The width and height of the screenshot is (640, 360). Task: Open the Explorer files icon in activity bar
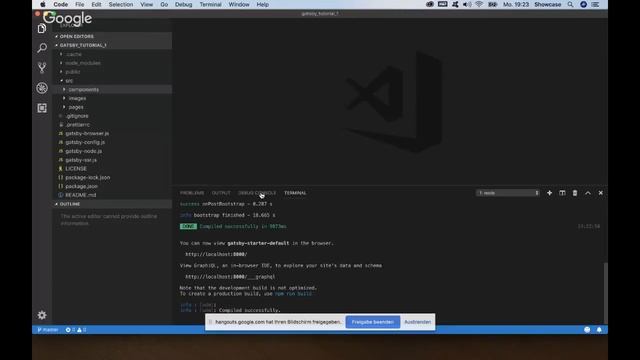42,29
